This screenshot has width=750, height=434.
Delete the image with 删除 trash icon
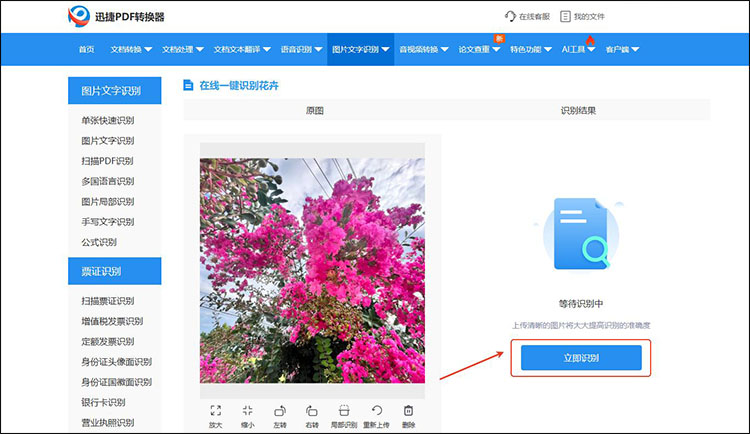pyautogui.click(x=408, y=411)
